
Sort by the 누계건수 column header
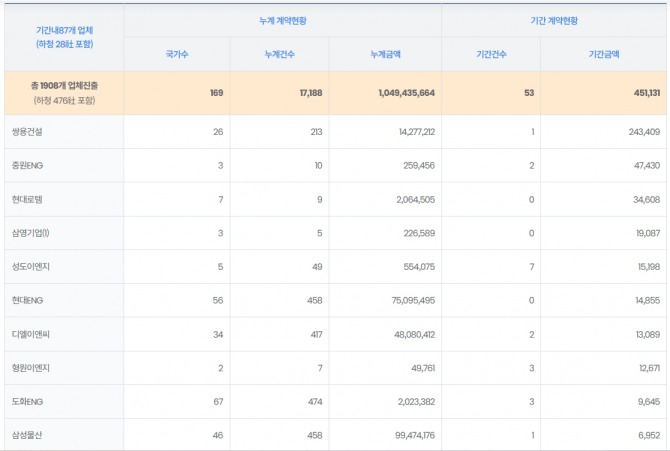click(x=282, y=54)
